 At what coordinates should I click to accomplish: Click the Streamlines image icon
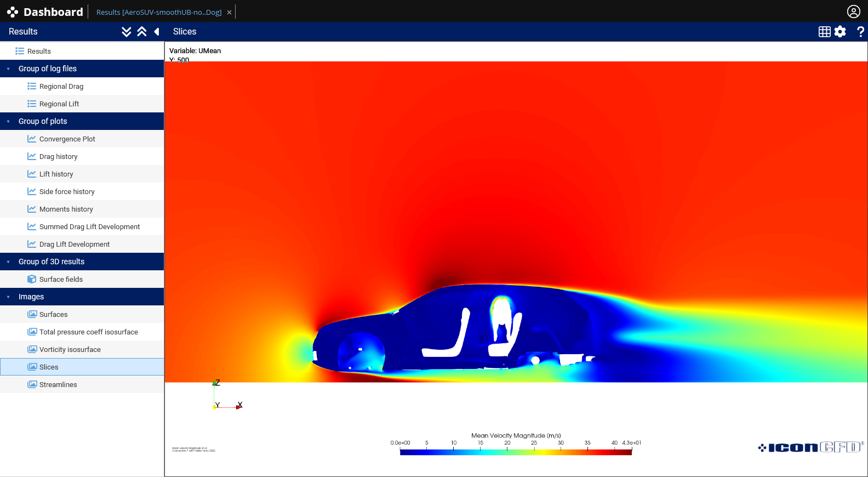[32, 384]
